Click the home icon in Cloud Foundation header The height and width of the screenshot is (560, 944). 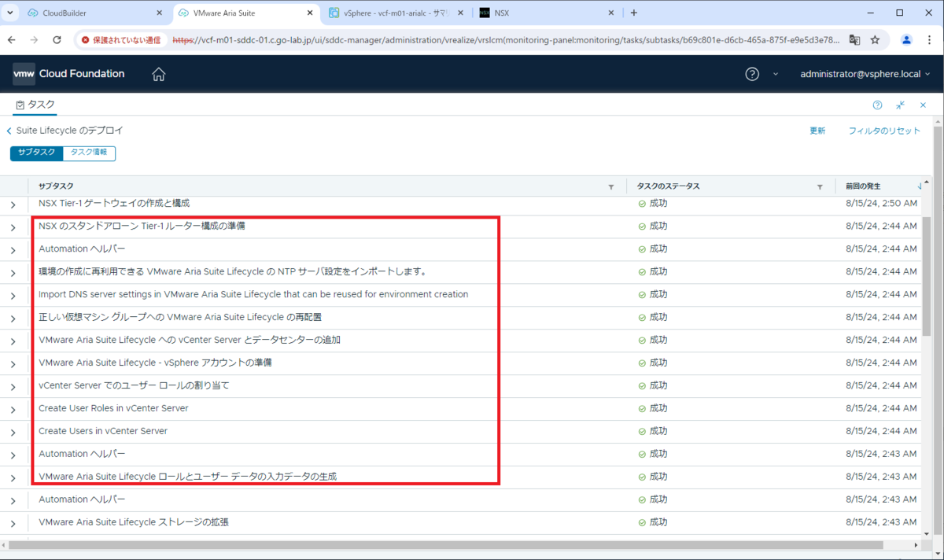click(x=159, y=74)
